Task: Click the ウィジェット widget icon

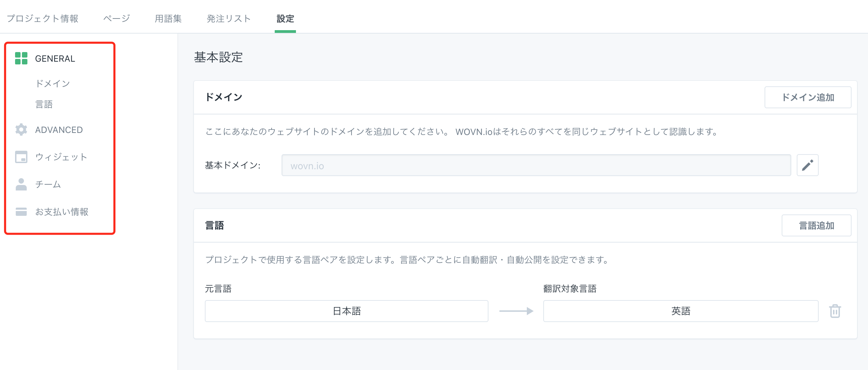Action: pyautogui.click(x=21, y=157)
